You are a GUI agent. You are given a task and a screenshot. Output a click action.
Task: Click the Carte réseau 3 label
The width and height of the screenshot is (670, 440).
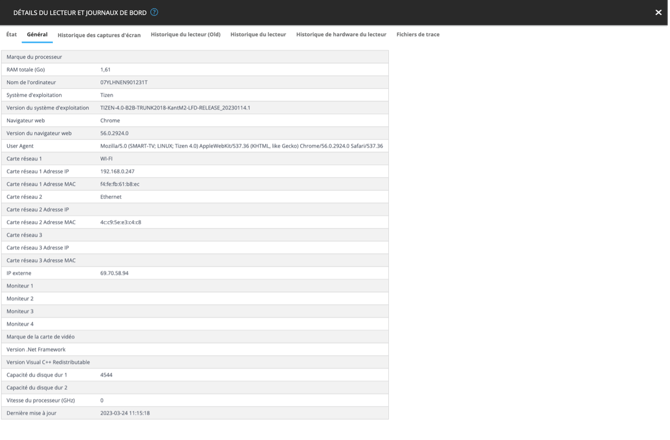(x=24, y=235)
